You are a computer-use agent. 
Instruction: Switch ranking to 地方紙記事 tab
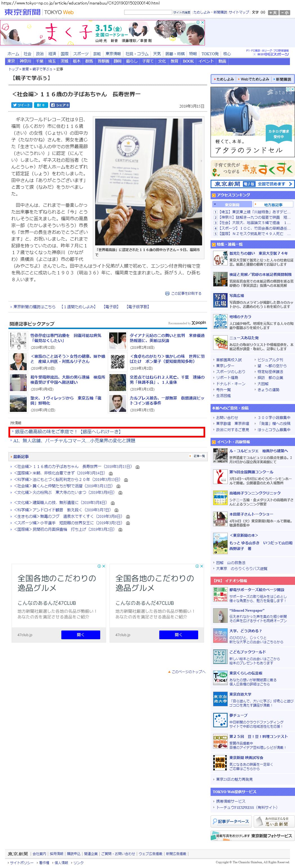pyautogui.click(x=273, y=205)
